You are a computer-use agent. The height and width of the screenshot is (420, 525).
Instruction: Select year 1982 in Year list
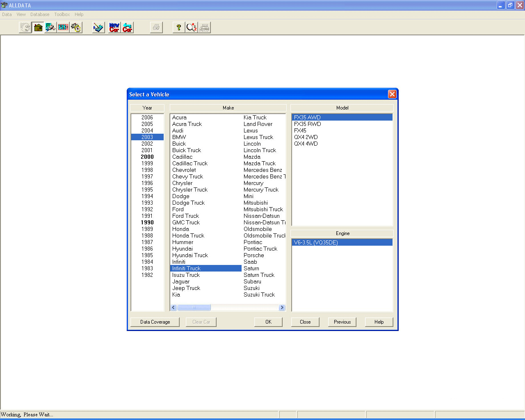point(147,275)
